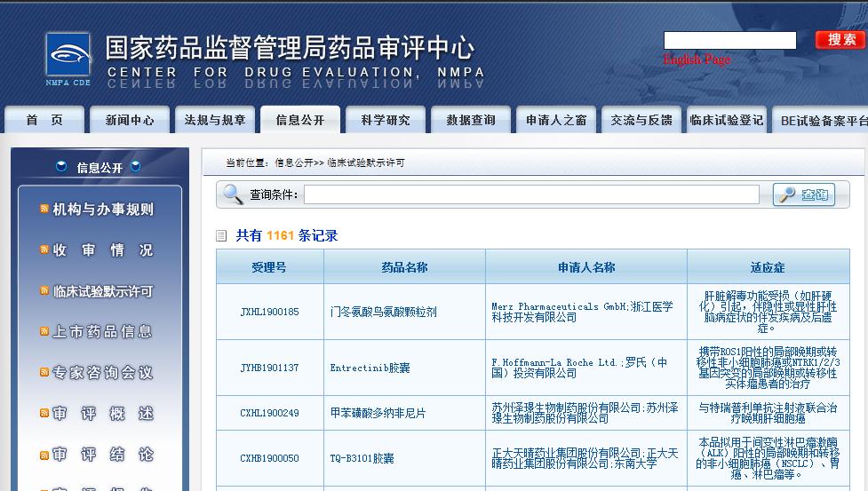Open the 法规与规章 tab
Image resolution: width=868 pixels, height=491 pixels.
pyautogui.click(x=215, y=120)
